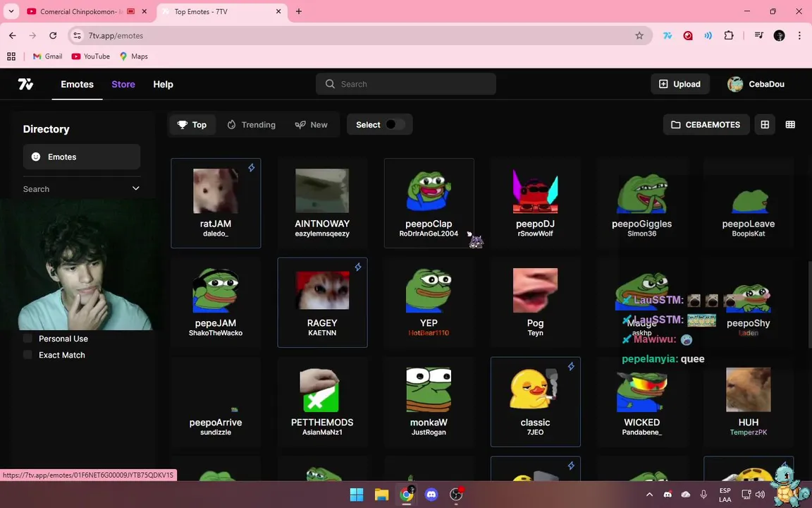Open the Maps bookmark
Viewport: 812px width, 508px height.
pyautogui.click(x=134, y=56)
